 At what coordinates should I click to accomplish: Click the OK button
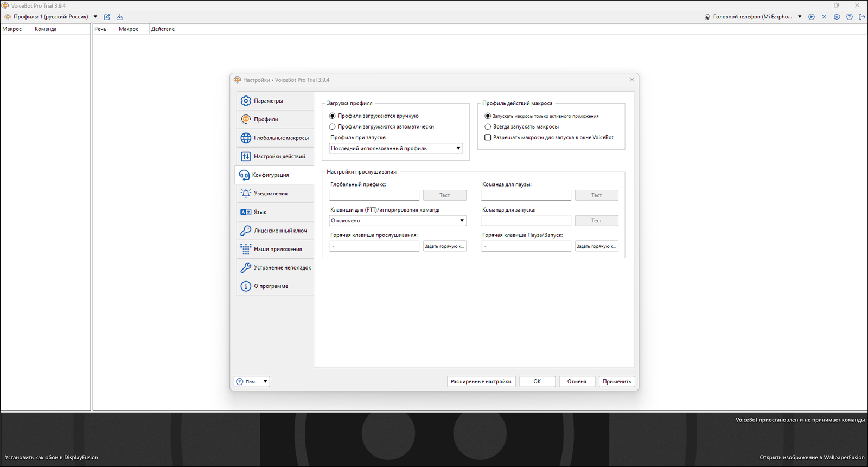click(x=537, y=382)
